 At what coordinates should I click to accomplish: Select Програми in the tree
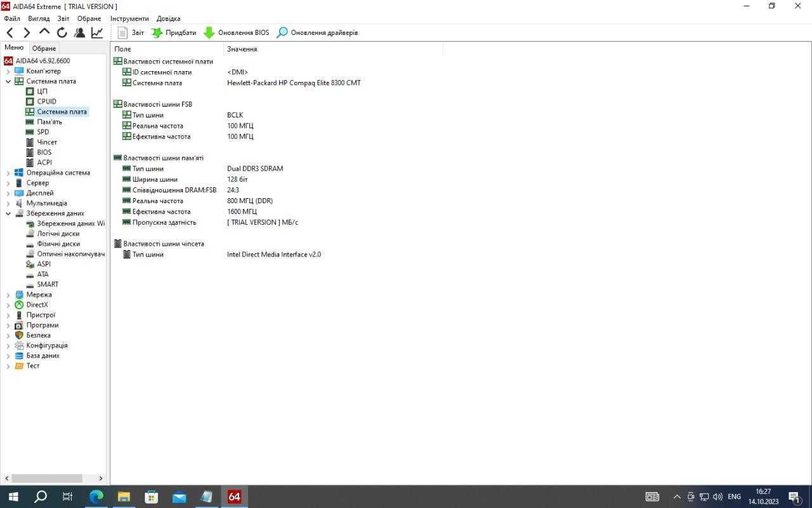point(43,325)
